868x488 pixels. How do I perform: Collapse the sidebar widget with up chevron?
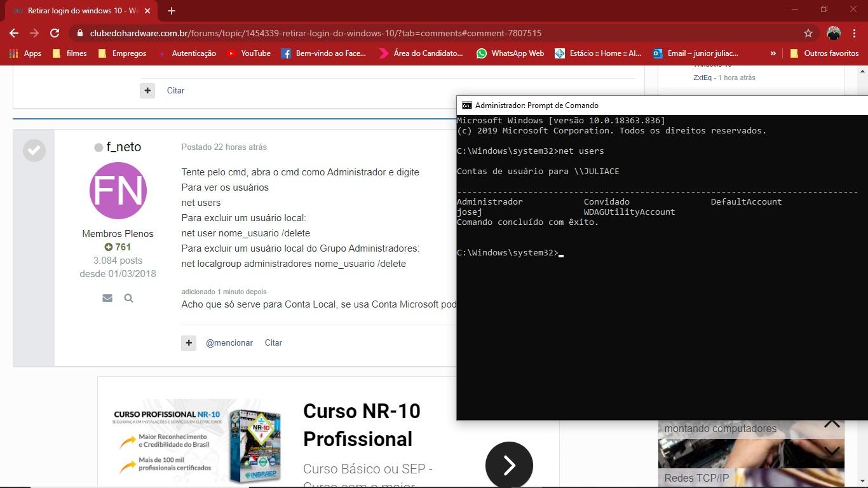tap(832, 424)
